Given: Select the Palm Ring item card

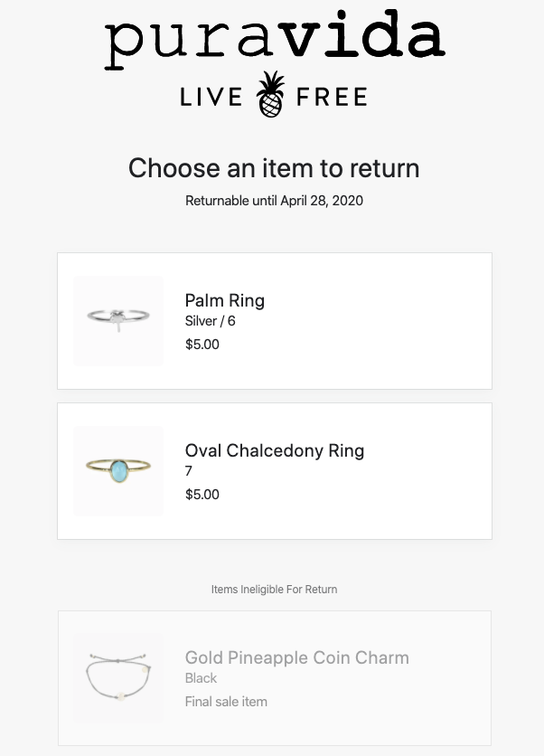Looking at the screenshot, I should [275, 321].
